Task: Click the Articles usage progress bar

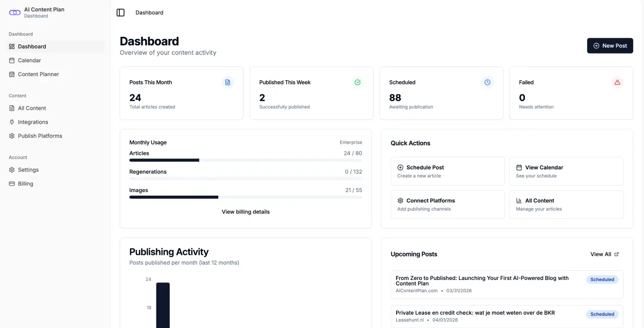Action: (246, 160)
